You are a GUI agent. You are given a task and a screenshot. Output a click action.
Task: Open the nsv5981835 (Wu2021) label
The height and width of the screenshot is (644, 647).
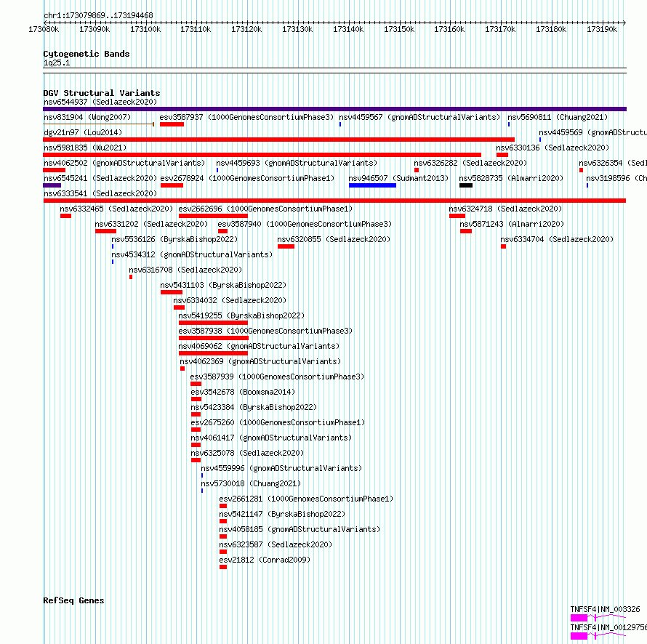(x=85, y=148)
